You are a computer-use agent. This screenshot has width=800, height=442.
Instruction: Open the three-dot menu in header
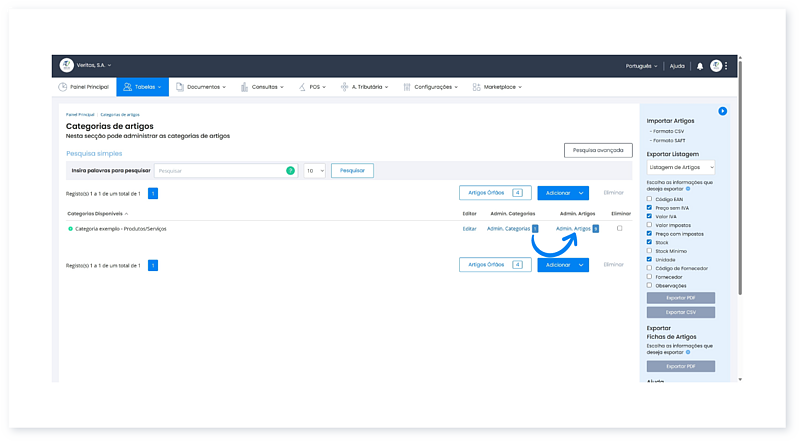[727, 66]
